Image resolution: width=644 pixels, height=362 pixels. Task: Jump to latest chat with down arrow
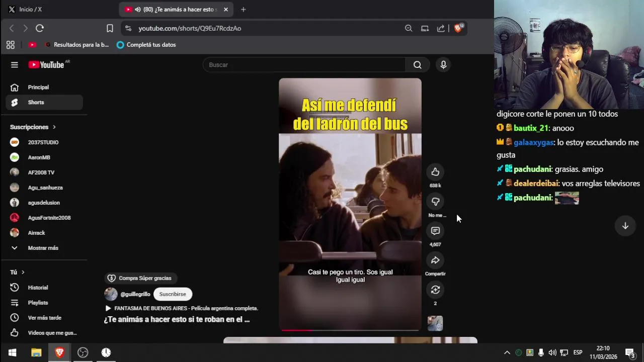click(x=625, y=226)
